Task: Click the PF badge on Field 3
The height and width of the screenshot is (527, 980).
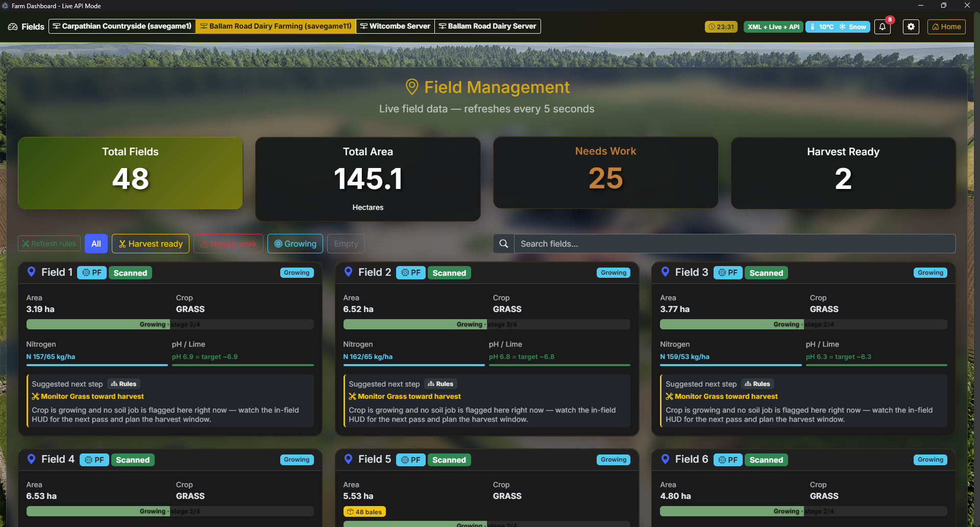Action: (x=728, y=273)
